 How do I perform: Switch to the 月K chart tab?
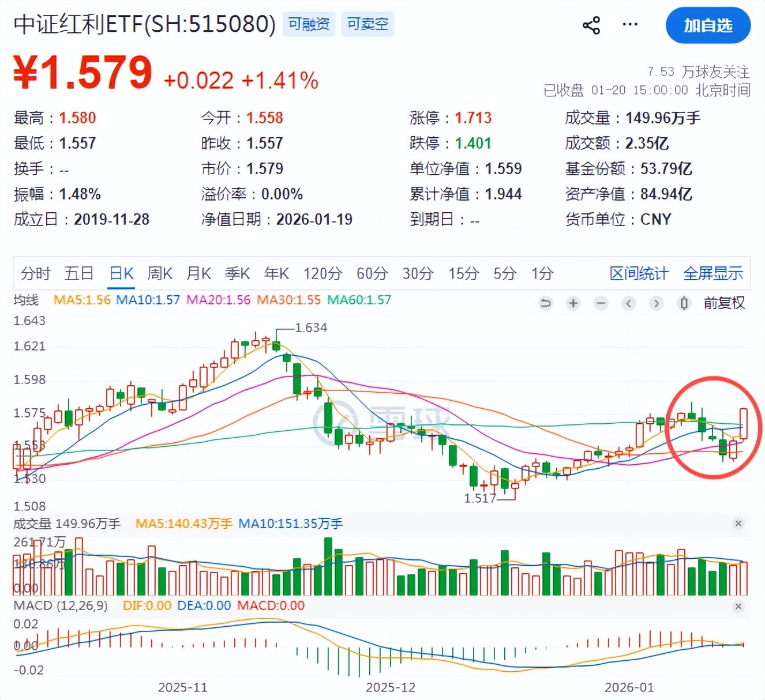point(198,273)
